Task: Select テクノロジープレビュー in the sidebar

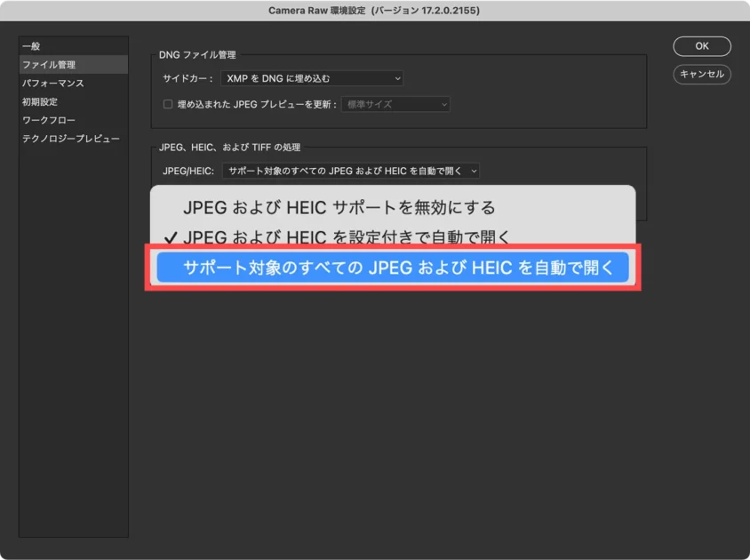Action: click(71, 139)
